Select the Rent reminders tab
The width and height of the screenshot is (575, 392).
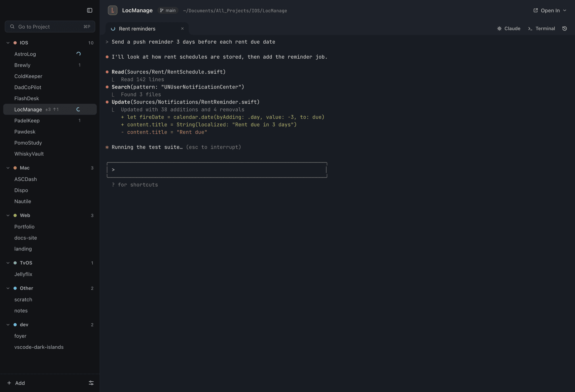click(x=147, y=29)
